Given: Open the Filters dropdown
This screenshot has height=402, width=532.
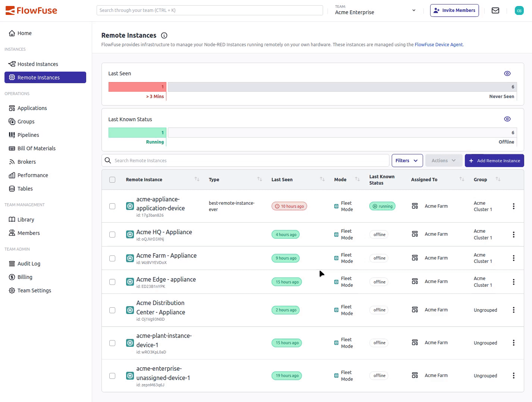Looking at the screenshot, I should [407, 160].
